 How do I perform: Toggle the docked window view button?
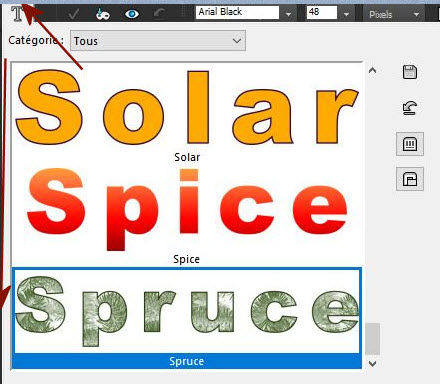point(410,179)
